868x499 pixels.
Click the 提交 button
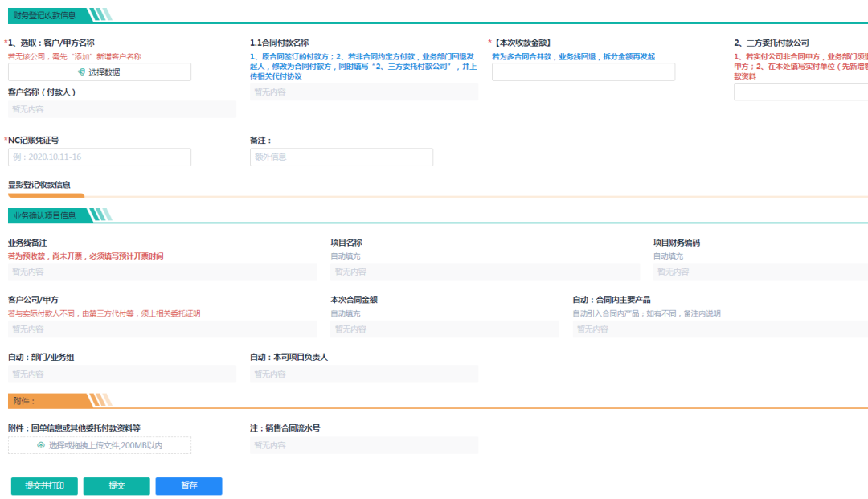(x=117, y=485)
